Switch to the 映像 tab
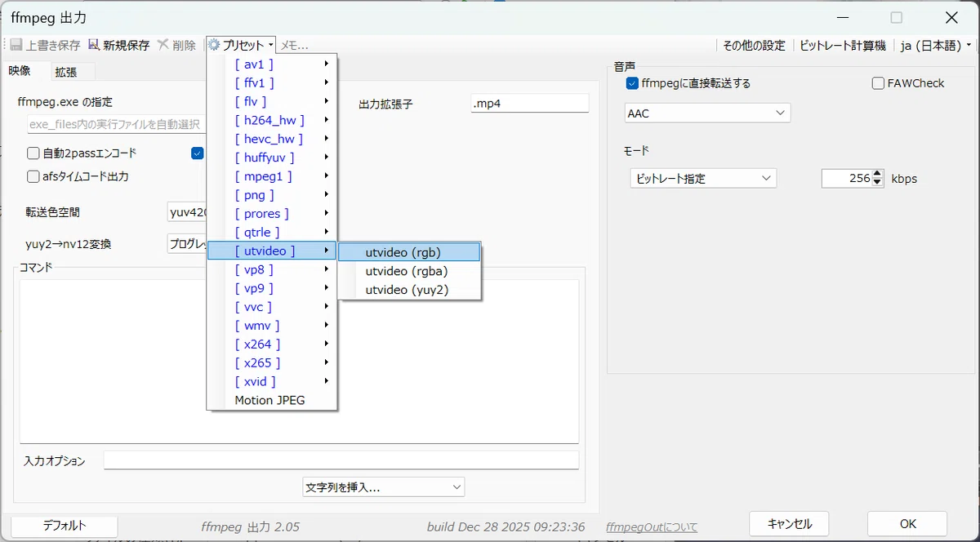 [x=20, y=71]
